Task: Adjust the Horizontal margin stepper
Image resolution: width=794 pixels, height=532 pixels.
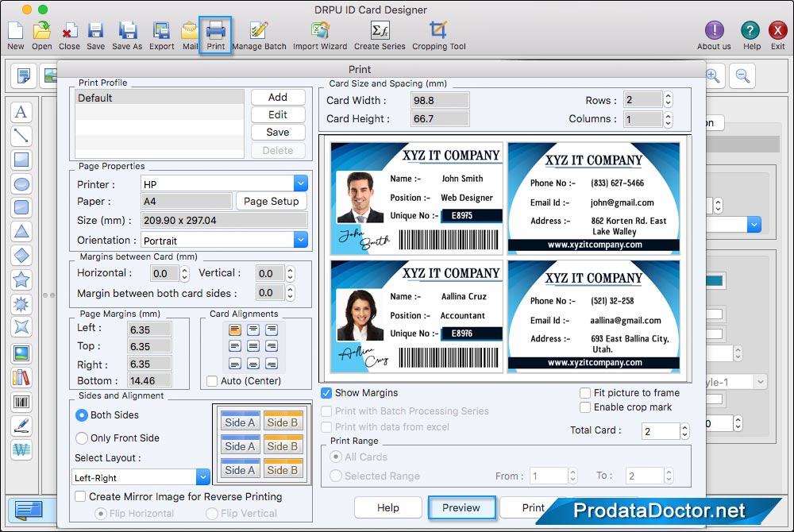Action: point(185,274)
